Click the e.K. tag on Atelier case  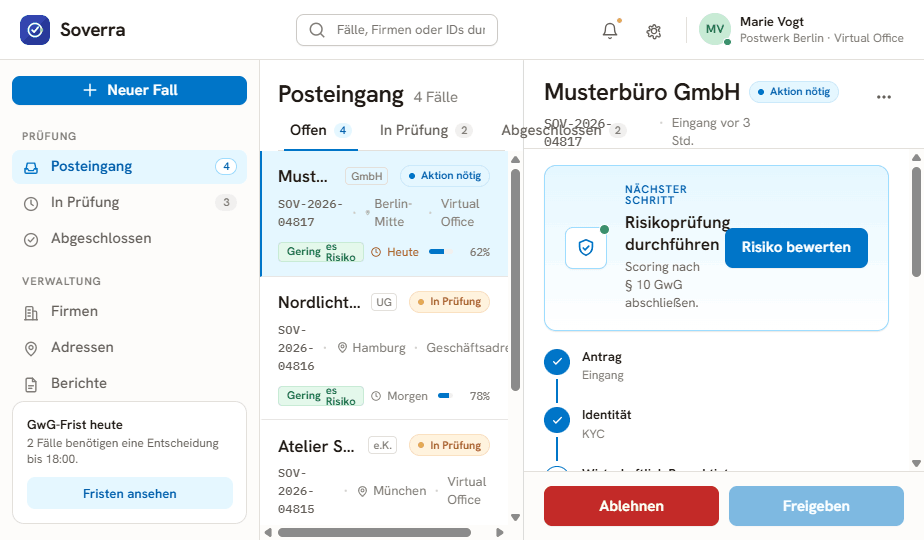[x=382, y=446]
